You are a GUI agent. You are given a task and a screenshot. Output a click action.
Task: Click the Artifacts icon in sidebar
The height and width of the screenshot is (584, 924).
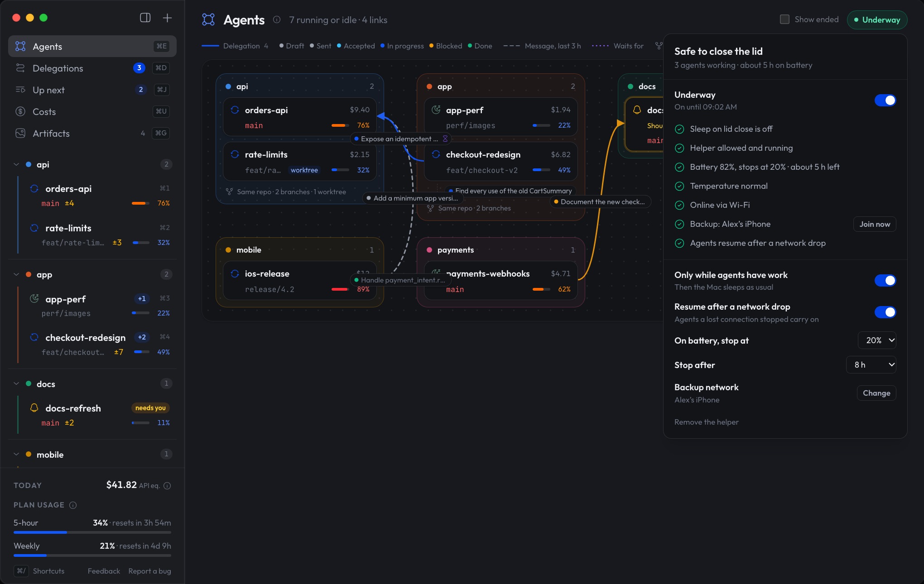(x=20, y=133)
